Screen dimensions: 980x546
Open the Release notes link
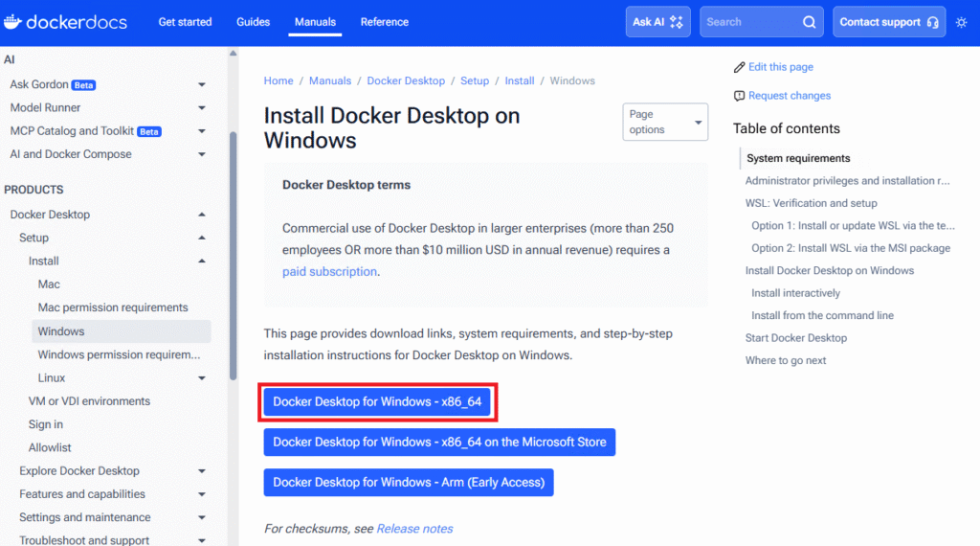[414, 529]
